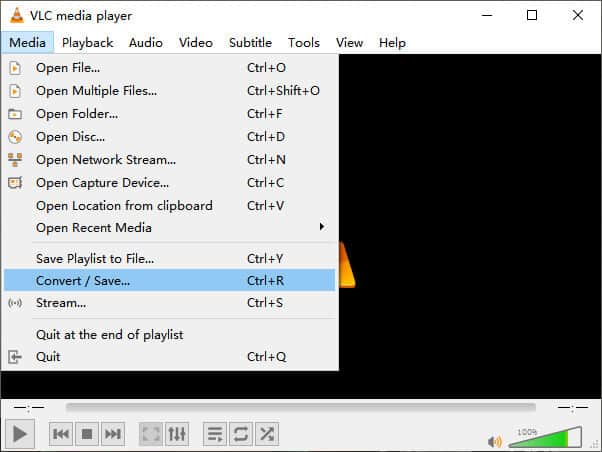Open the View menu
Screen dimensions: 602x452
coord(349,43)
